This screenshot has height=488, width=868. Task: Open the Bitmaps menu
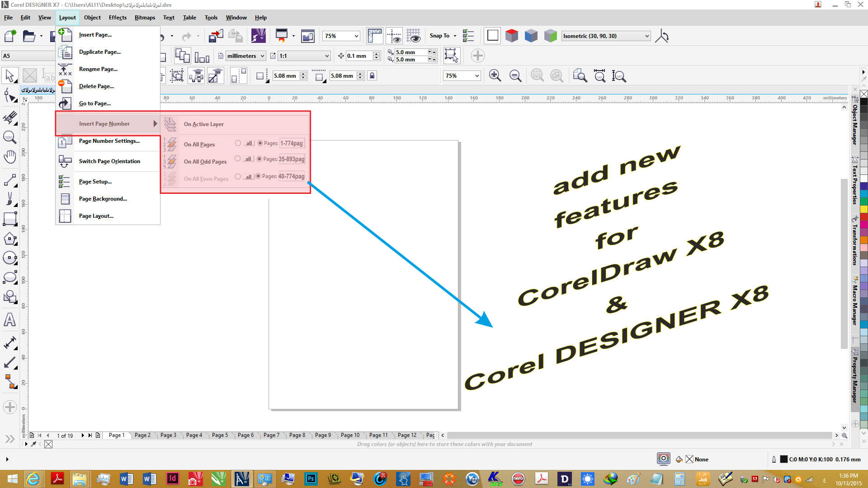[145, 18]
